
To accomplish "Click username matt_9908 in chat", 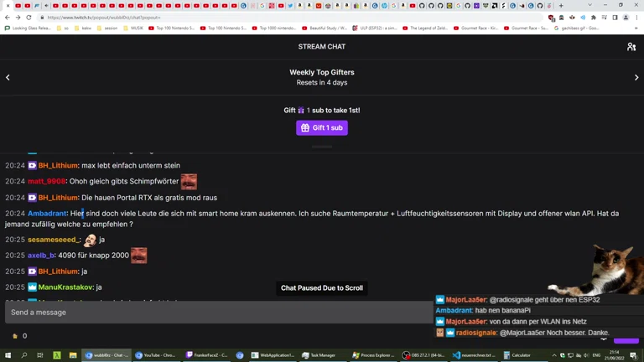I will coord(46,181).
